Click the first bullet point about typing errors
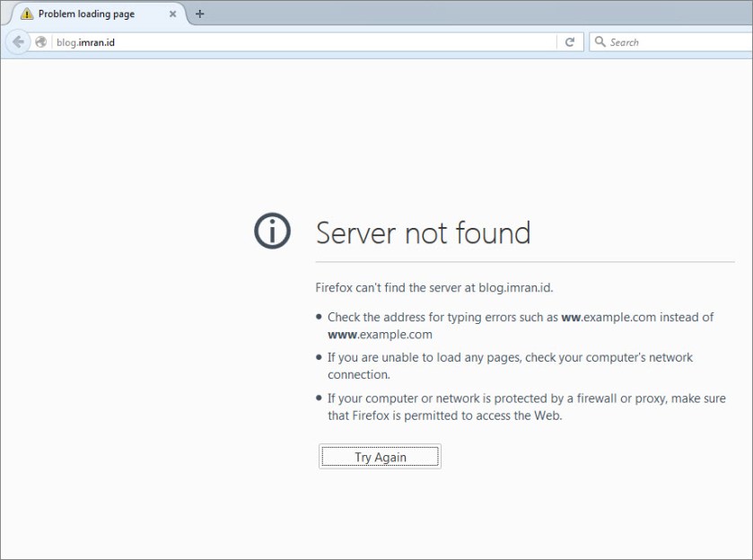 319,317
